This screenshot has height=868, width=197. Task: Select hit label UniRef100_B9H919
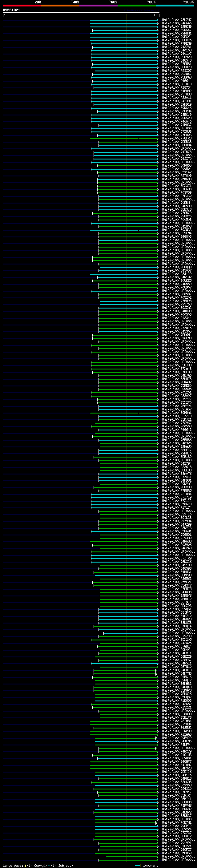point(177,104)
